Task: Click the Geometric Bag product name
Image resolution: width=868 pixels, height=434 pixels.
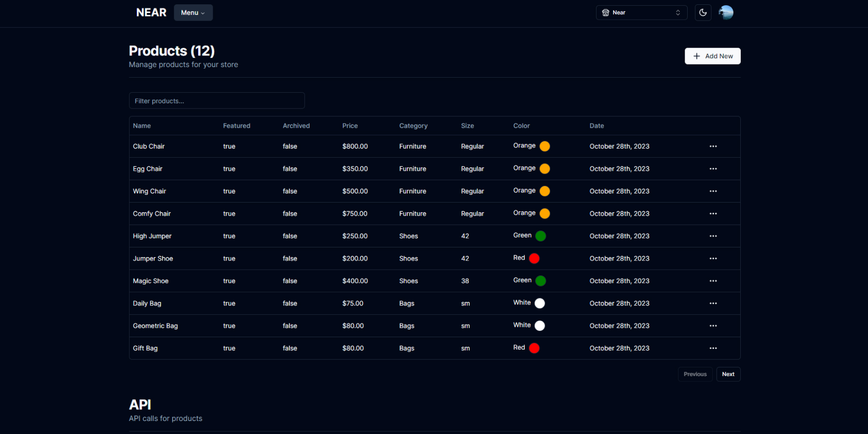Action: [155, 326]
